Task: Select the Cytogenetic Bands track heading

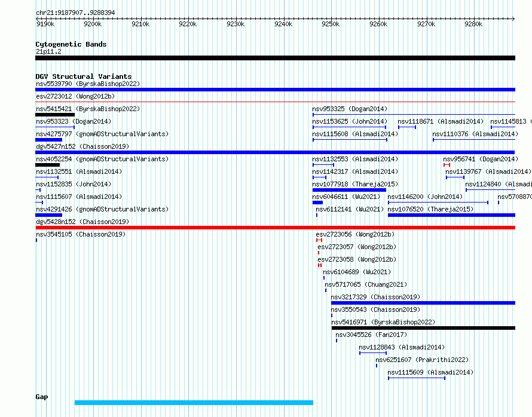Action: click(x=71, y=44)
